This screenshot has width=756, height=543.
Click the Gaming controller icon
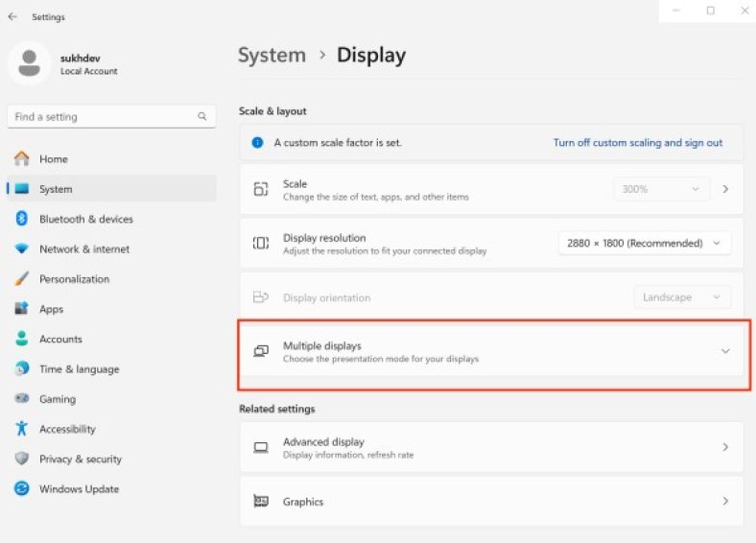point(22,399)
